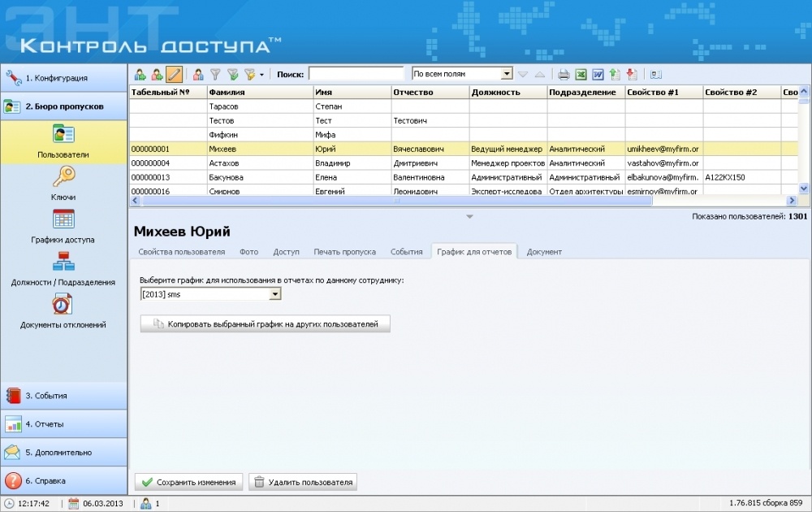
Task: Click the two-person users group toolbar icon
Action: pos(198,75)
